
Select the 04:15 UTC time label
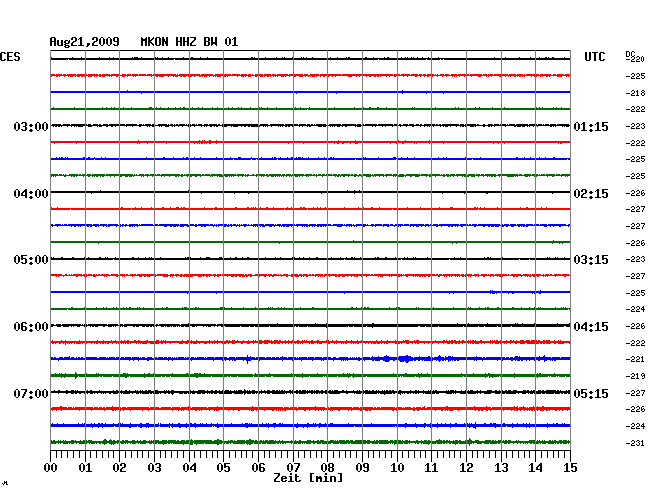pyautogui.click(x=591, y=327)
